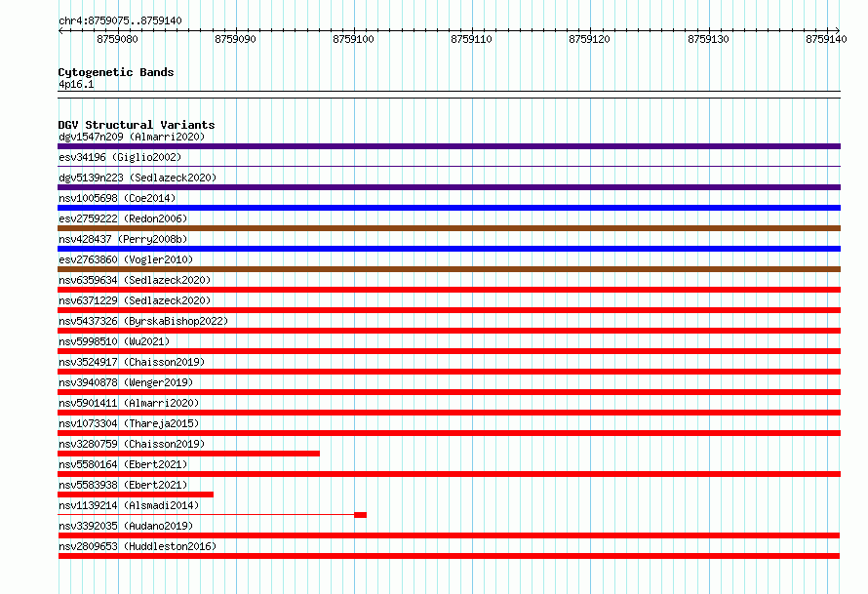Click the short red bar under nsv5583938
Viewport: 868px width, 594px height.
tap(136, 495)
